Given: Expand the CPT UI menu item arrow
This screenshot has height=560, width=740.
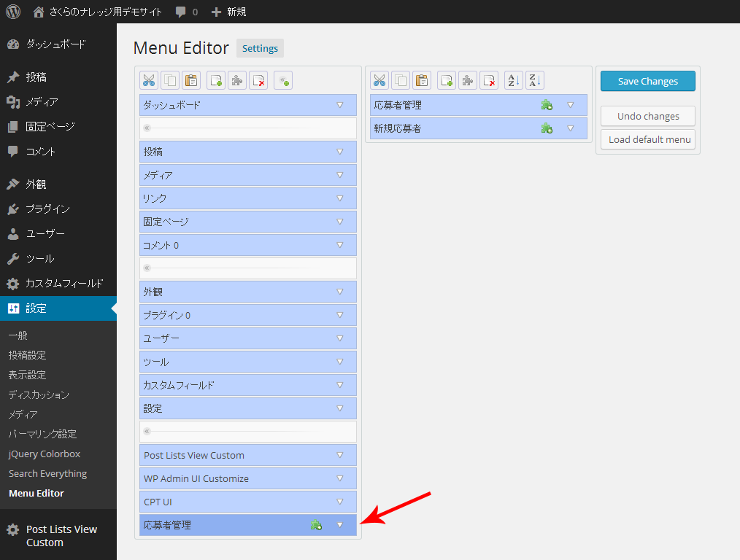Looking at the screenshot, I should [339, 502].
